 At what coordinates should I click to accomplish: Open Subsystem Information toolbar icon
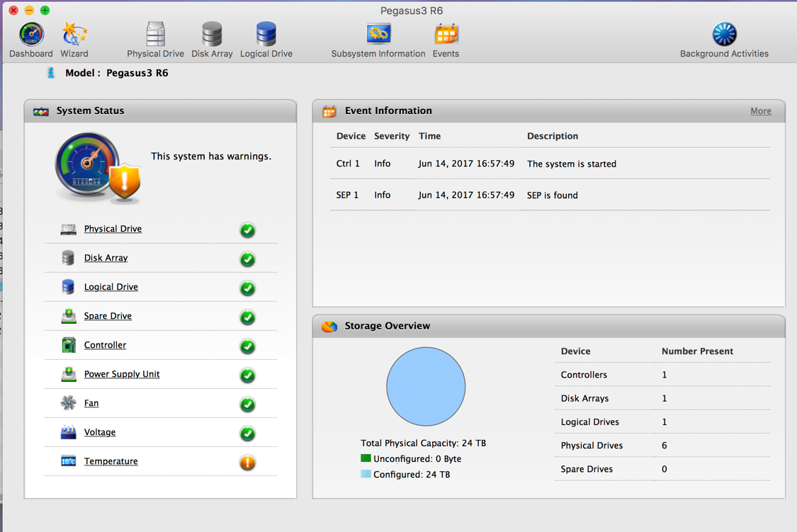click(x=378, y=40)
